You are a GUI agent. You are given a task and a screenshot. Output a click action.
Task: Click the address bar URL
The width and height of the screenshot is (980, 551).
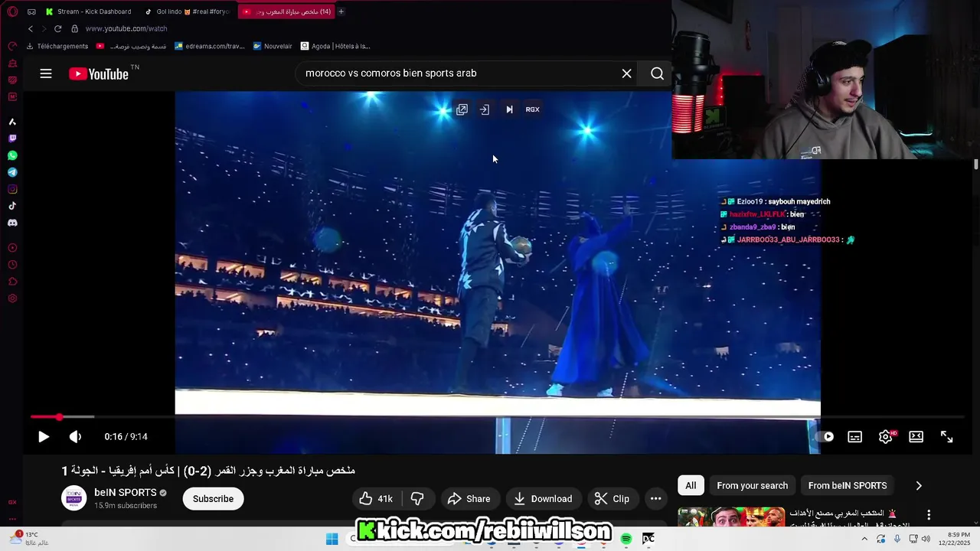(x=126, y=28)
